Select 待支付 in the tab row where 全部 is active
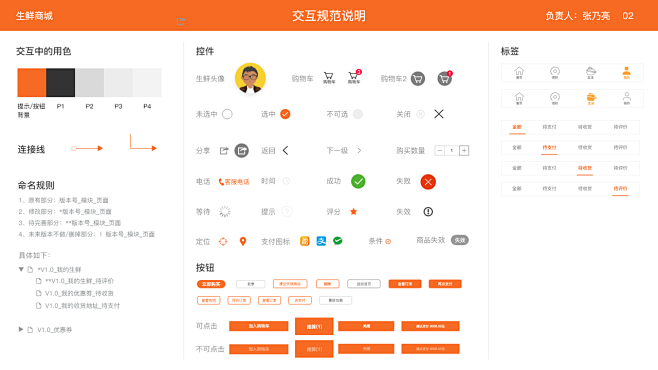This screenshot has width=658, height=370. click(x=549, y=127)
